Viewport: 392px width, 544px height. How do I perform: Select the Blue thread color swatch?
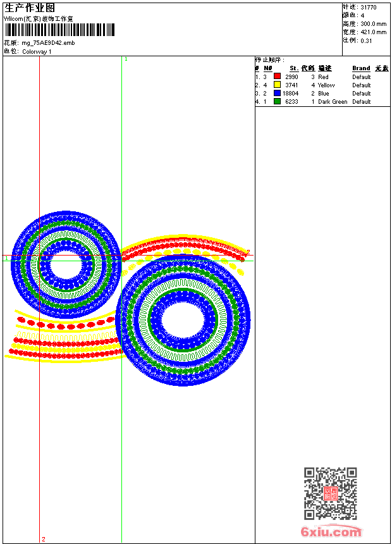(x=277, y=93)
